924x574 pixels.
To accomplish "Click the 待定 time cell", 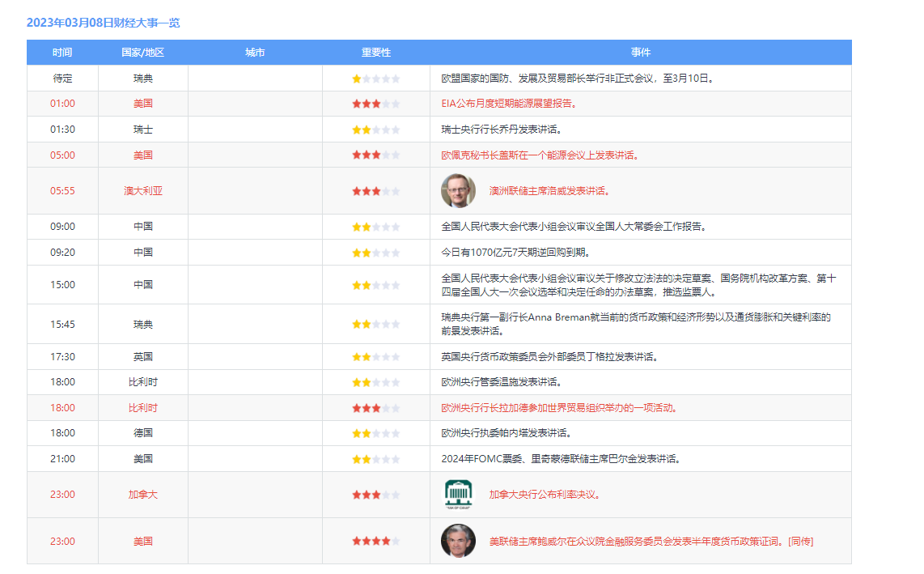I will tap(62, 78).
